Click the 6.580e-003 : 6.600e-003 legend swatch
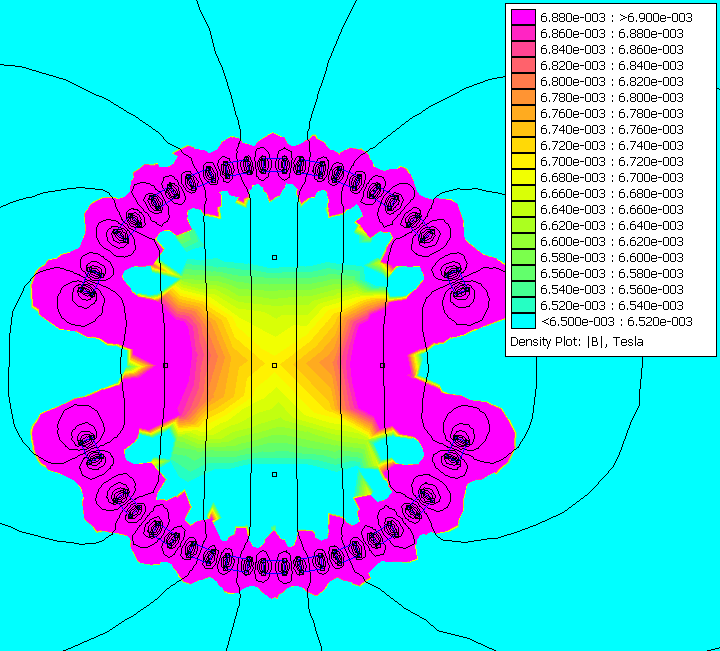 522,257
